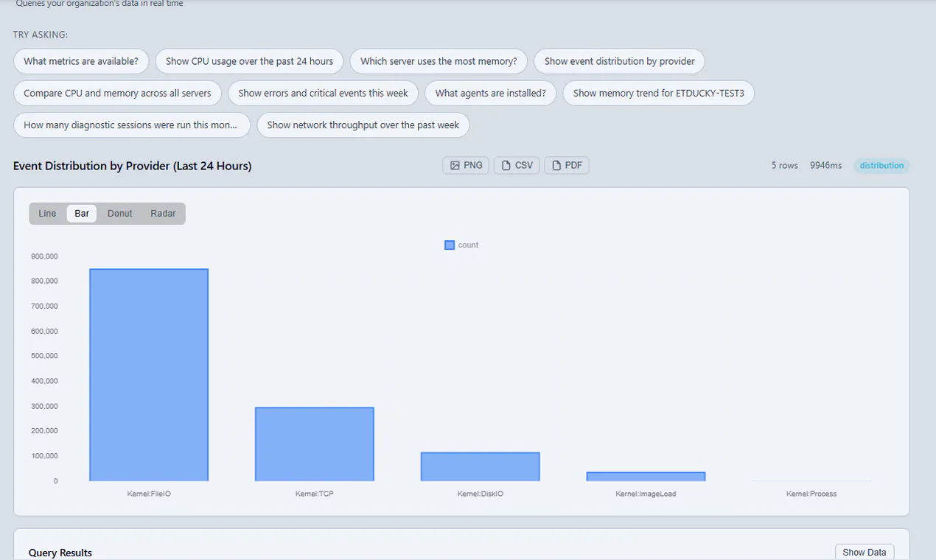Switch chart to Donut view
The image size is (936, 560).
pos(120,214)
